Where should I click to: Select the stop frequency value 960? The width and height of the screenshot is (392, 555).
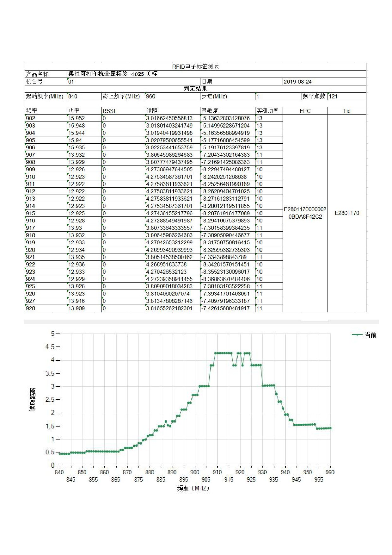coord(151,96)
